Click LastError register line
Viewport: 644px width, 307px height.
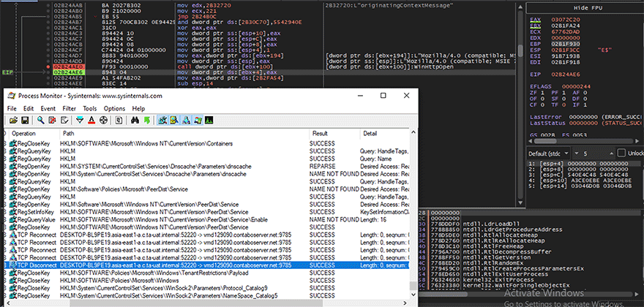click(586, 117)
